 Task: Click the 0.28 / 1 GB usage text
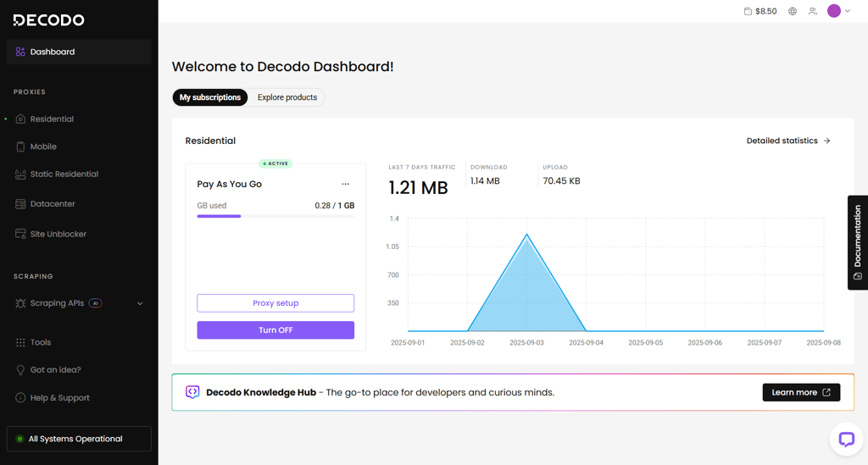coord(334,206)
